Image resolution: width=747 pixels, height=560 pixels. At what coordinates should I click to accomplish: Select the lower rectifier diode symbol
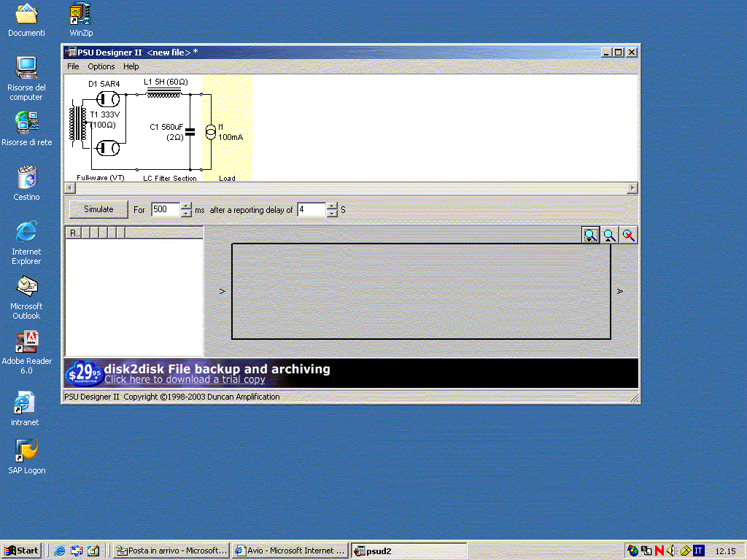(108, 148)
